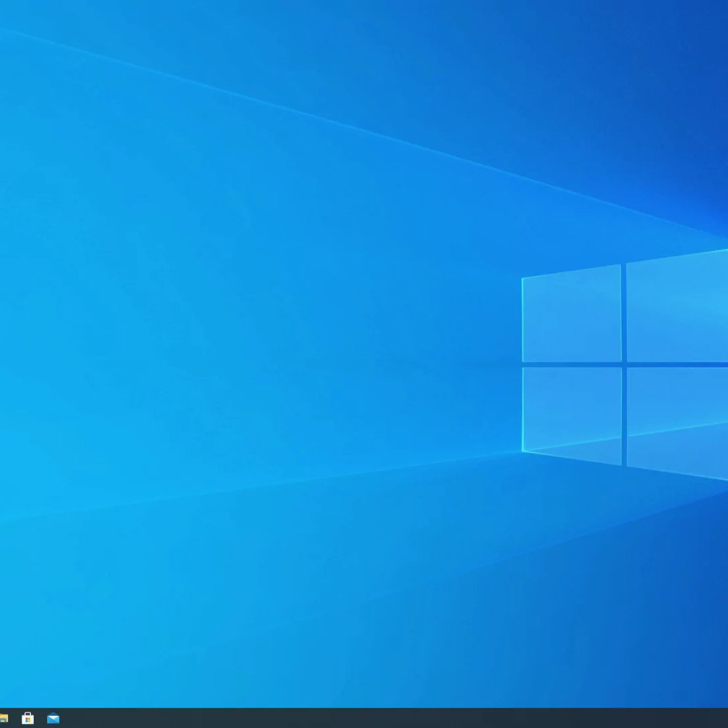
Task: Open File Explorer taskbar icon
Action: (4, 719)
